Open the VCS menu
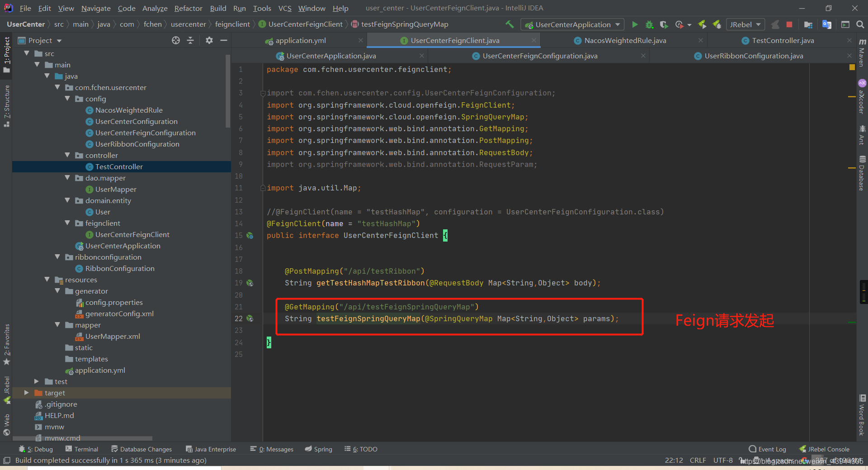Screen dimensions: 868x470 [x=285, y=8]
